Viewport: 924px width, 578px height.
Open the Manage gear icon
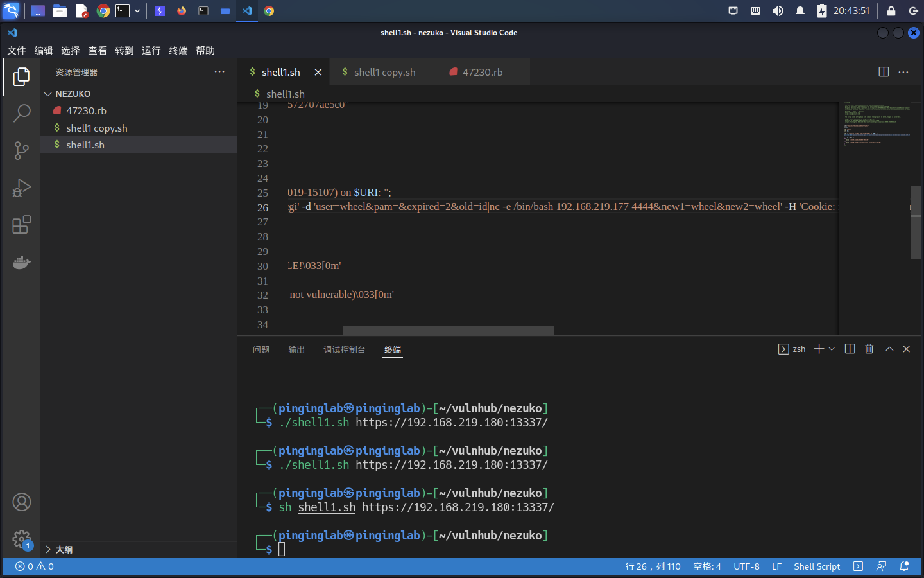21,539
